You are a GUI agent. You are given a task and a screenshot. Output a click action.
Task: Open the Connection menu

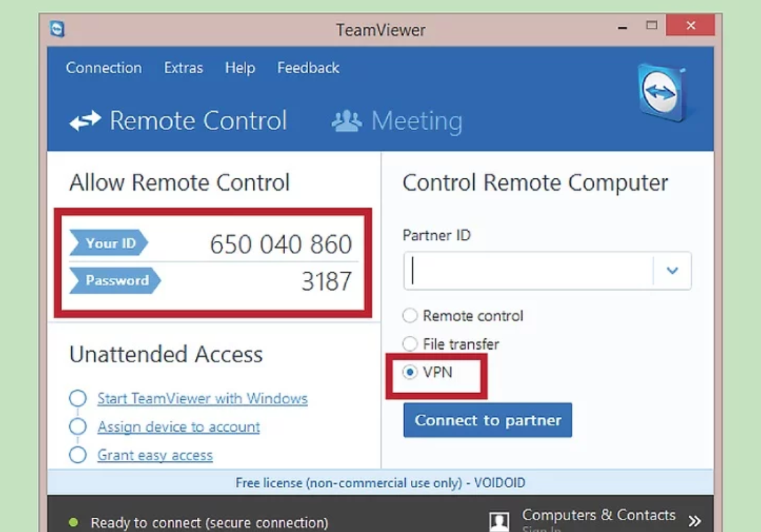click(104, 67)
